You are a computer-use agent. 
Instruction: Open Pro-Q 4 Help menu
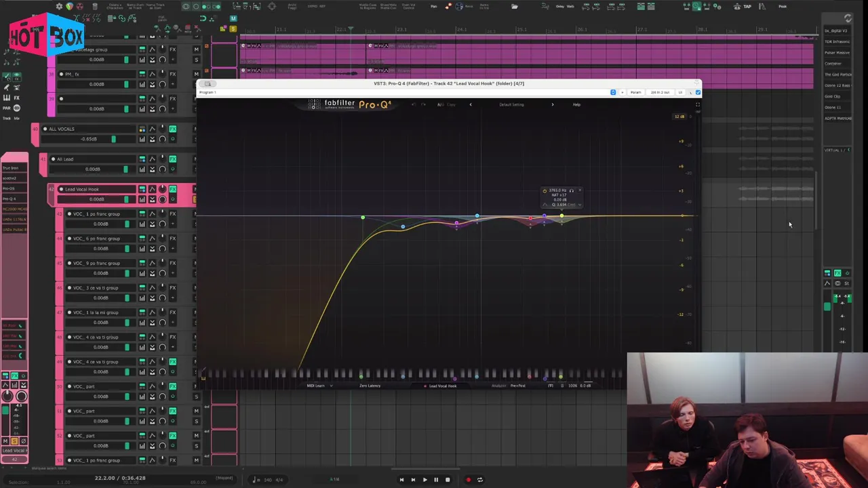pyautogui.click(x=576, y=104)
